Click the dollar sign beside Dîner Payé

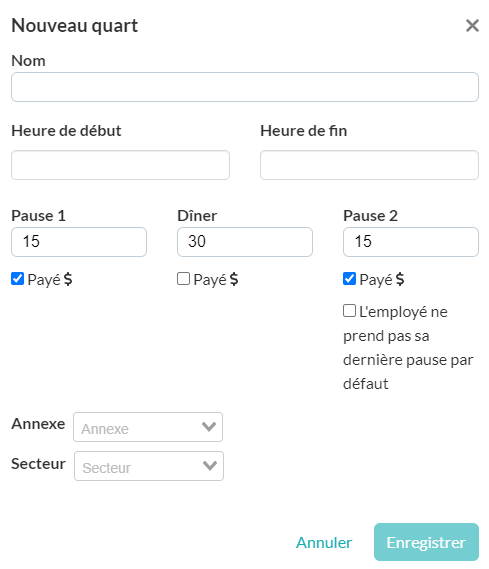click(x=234, y=279)
